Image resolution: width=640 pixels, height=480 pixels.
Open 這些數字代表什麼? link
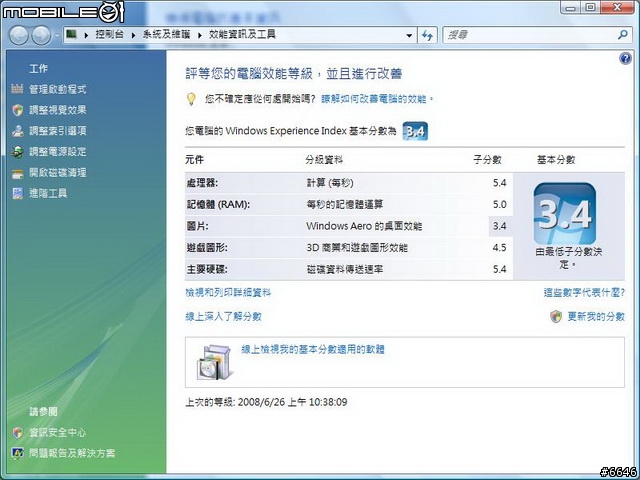[584, 293]
